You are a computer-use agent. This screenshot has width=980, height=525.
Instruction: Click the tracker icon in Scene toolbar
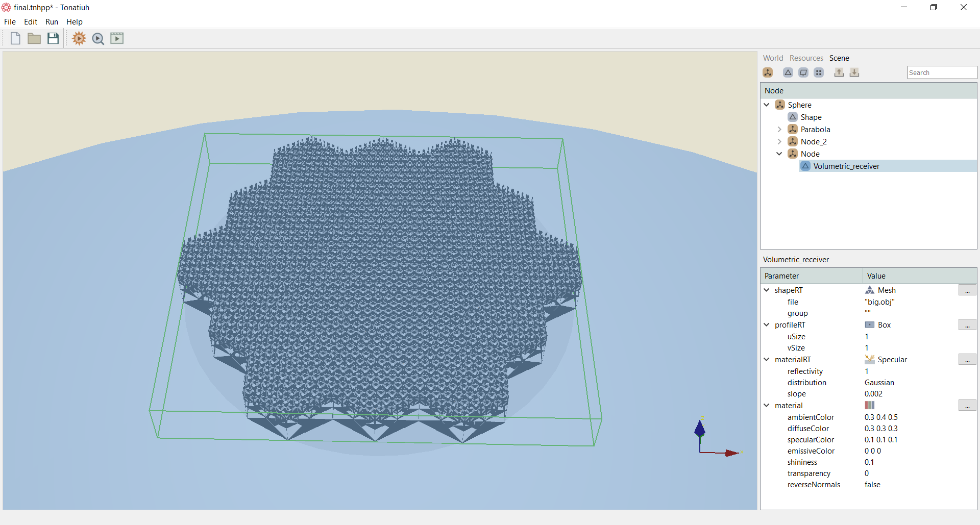[x=803, y=72]
